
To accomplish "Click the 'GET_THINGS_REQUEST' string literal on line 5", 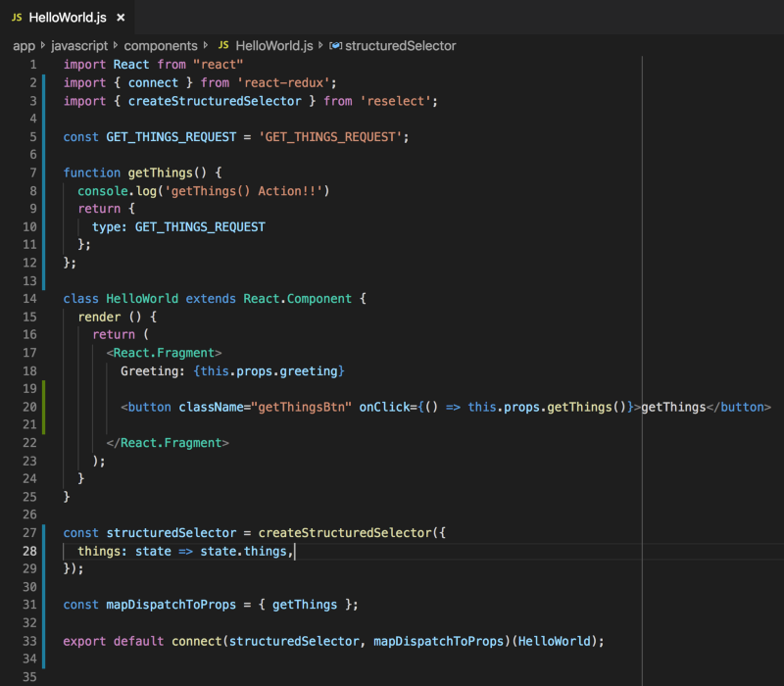I will click(x=330, y=137).
